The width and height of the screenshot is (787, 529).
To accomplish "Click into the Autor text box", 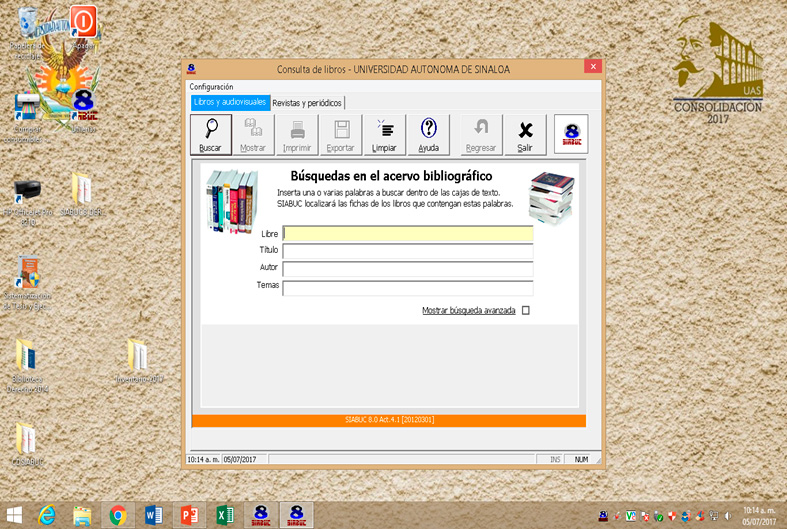I will [408, 269].
